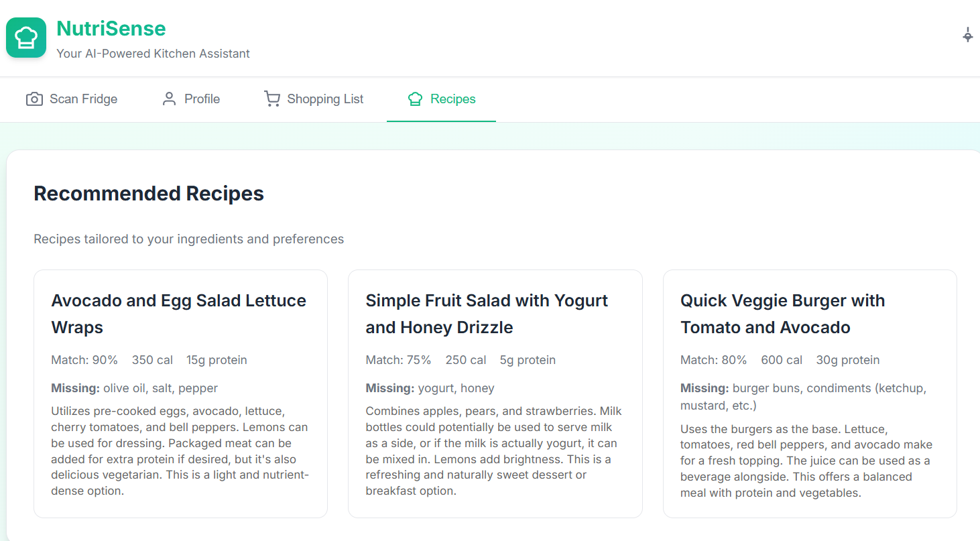Click the Match: 75% label
Viewport: 980px width, 541px height.
398,360
